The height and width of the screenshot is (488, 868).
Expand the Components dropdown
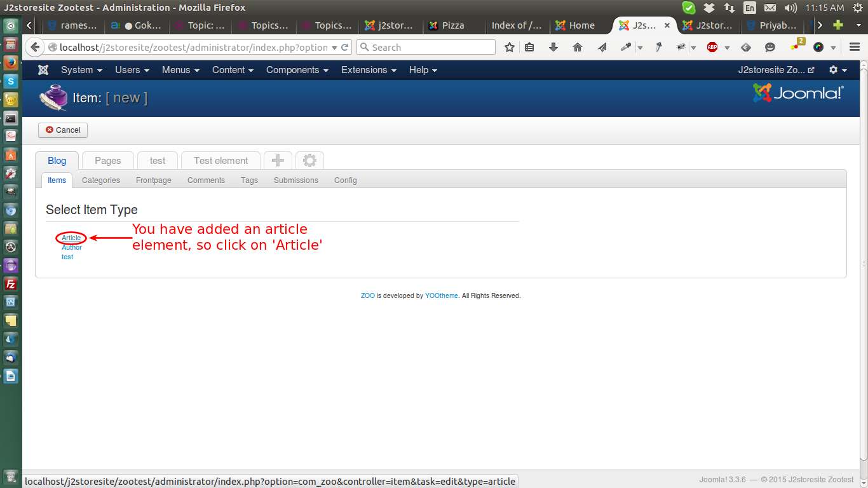(297, 70)
